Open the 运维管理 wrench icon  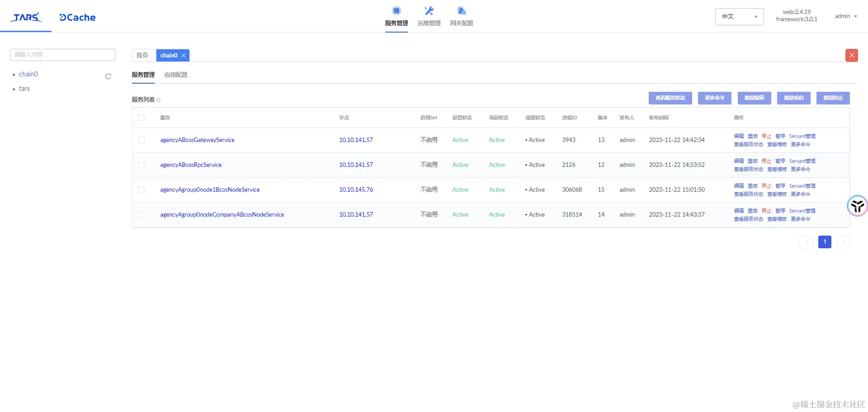click(429, 11)
